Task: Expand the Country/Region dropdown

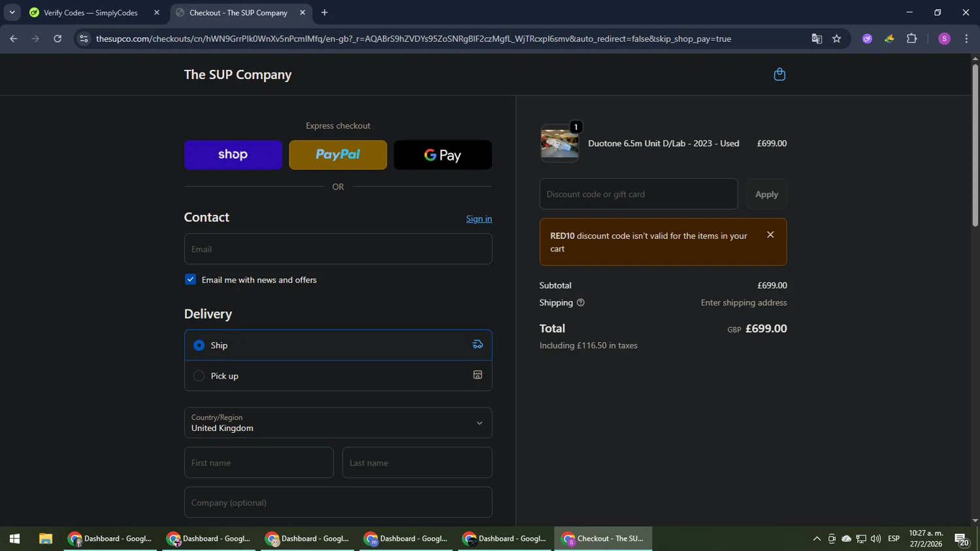Action: coord(338,422)
